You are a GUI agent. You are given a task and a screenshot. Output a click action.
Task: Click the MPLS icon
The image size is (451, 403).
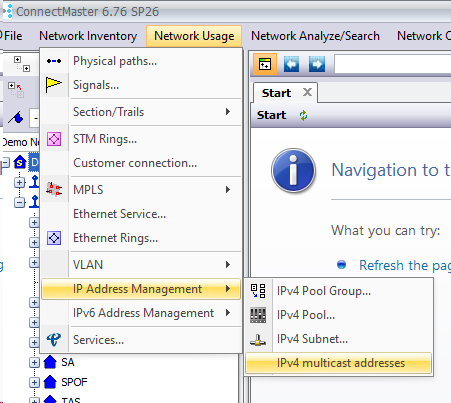(54, 189)
